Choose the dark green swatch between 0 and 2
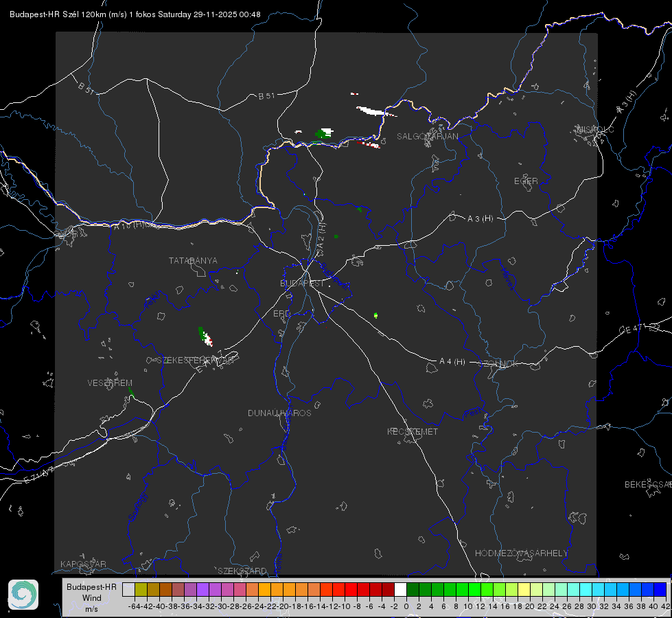This screenshot has width=672, height=618. (413, 589)
